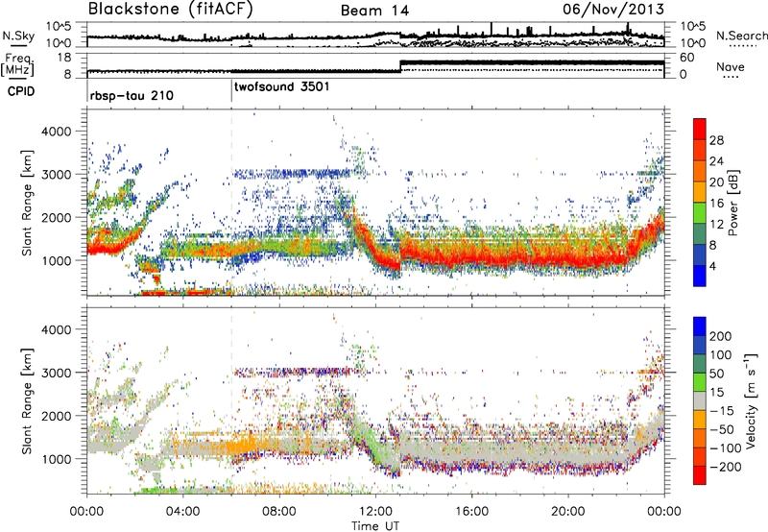Click the date '06/Nov/2013'

(x=613, y=9)
